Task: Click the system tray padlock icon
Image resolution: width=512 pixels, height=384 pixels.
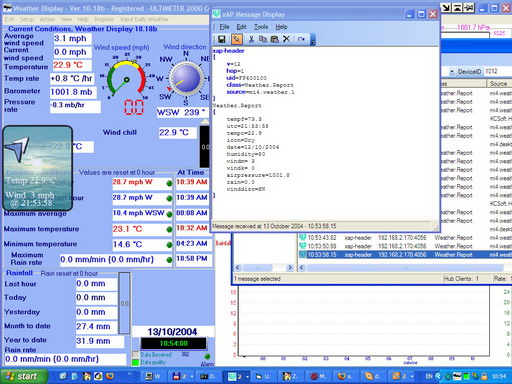Action: pos(484,377)
